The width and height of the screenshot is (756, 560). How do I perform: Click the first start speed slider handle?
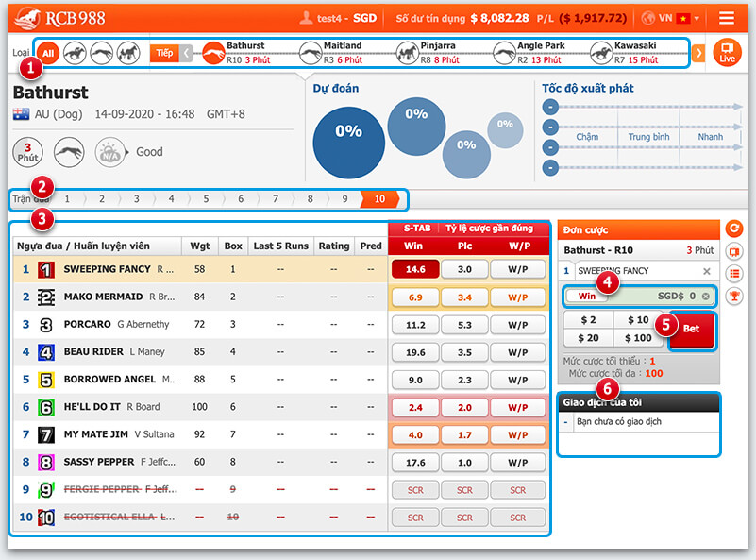[548, 106]
